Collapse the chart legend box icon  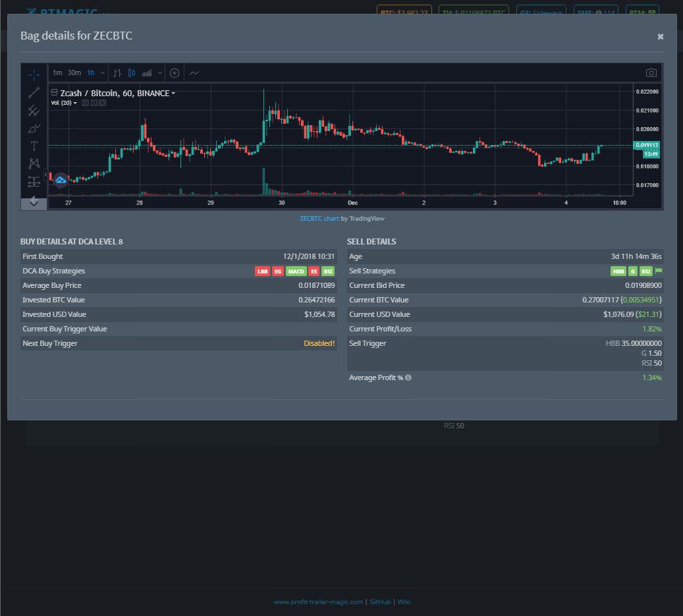[x=55, y=92]
